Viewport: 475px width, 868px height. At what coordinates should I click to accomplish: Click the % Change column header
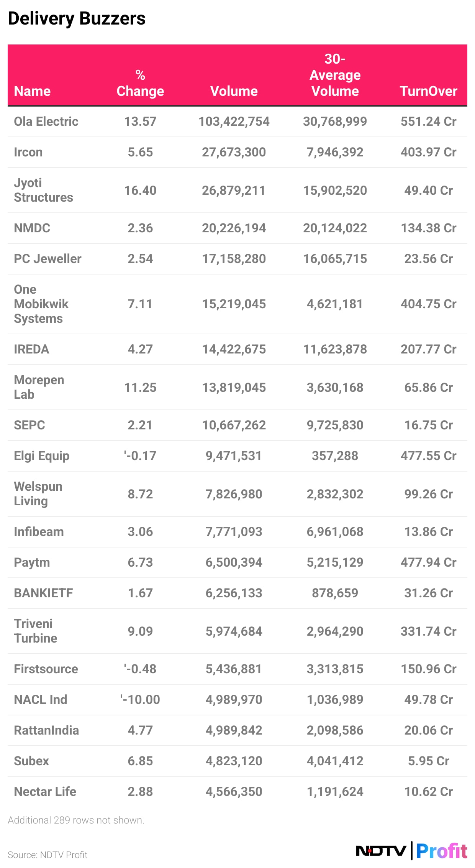(x=140, y=83)
